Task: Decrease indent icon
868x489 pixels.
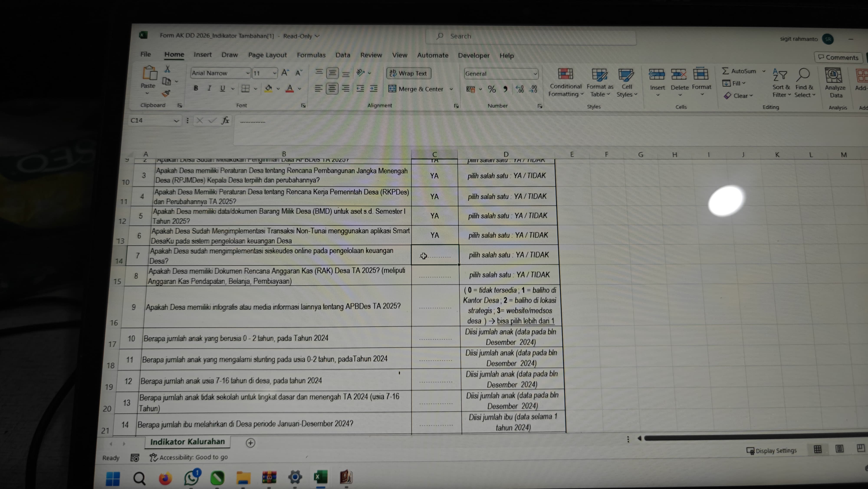Action: click(360, 89)
